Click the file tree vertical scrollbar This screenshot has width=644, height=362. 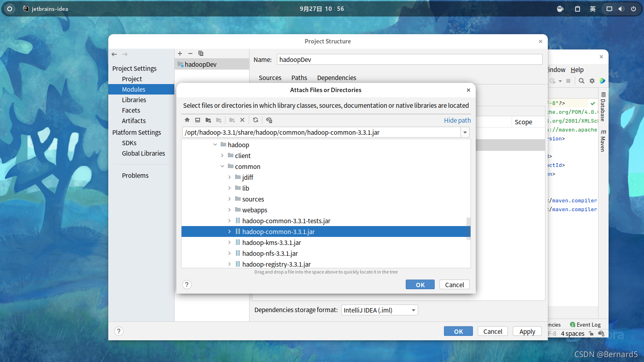point(469,228)
